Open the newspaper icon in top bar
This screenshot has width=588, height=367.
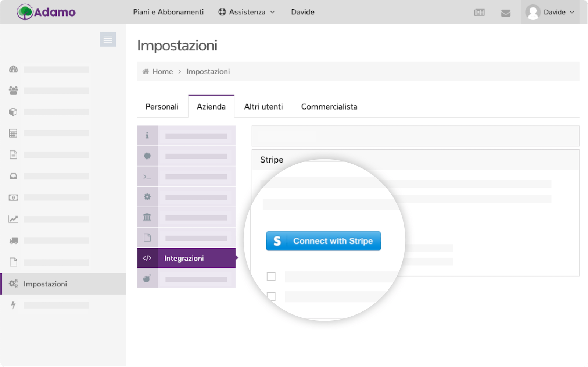[x=479, y=13]
